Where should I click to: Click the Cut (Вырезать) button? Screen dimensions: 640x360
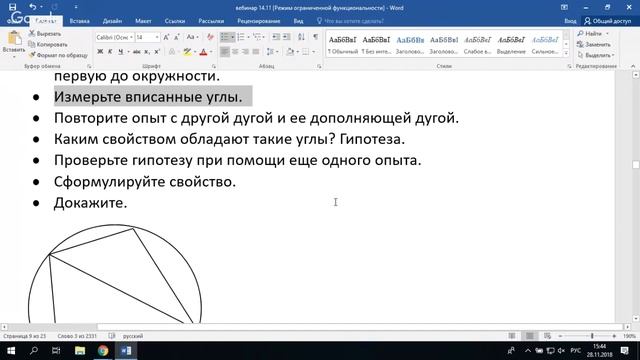[x=45, y=33]
